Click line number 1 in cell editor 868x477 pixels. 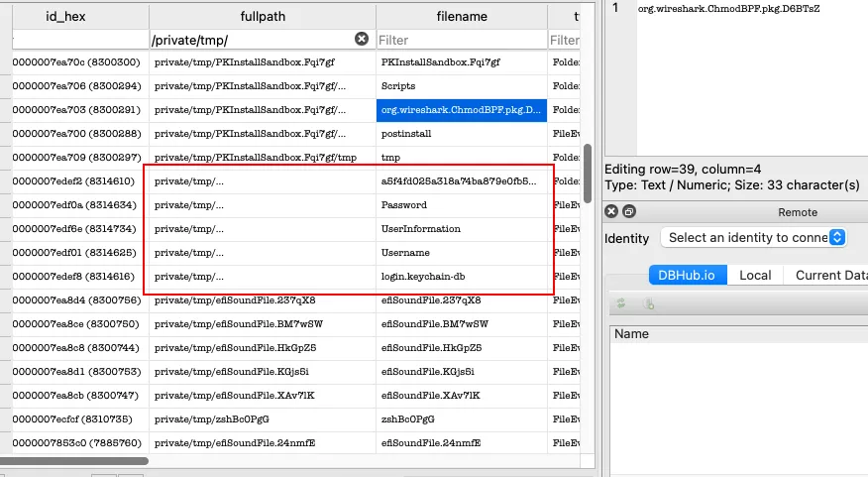pos(615,8)
